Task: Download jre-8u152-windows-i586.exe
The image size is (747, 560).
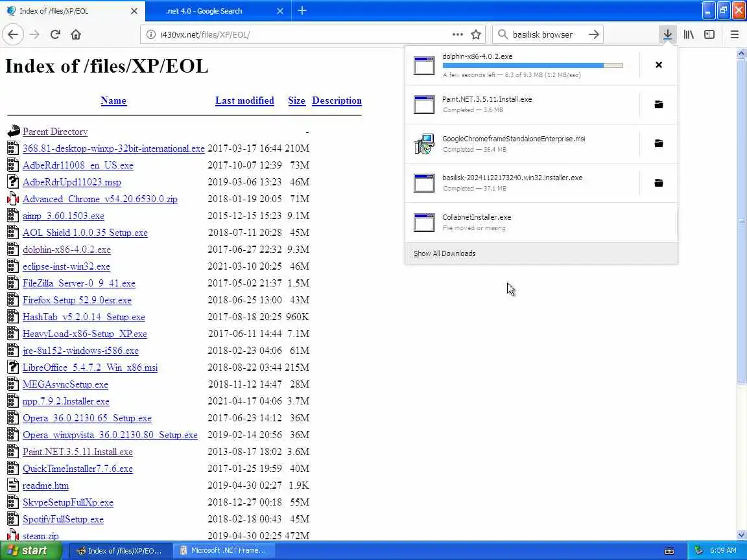Action: coord(80,351)
